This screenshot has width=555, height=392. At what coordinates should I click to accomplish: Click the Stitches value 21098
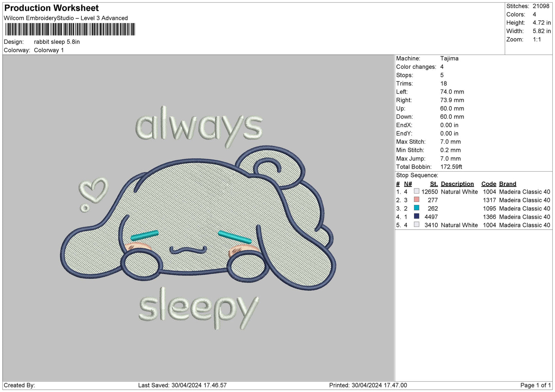pos(541,6)
